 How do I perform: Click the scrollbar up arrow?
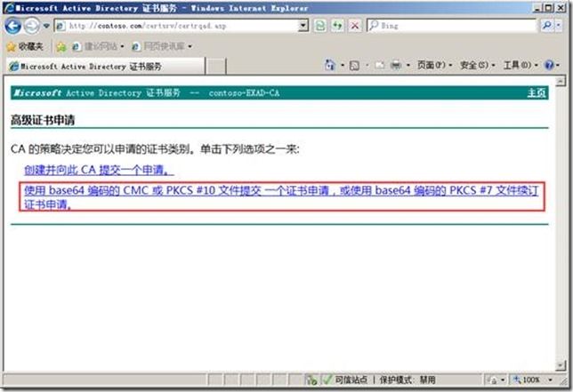click(x=561, y=82)
